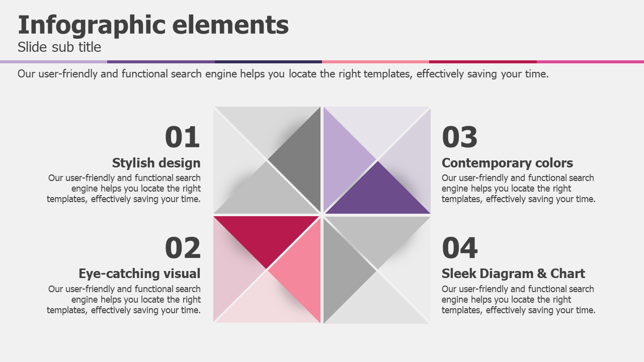Select the paragraph under "Contemporary colors"
Screen dimensions: 644x362
tap(518, 189)
